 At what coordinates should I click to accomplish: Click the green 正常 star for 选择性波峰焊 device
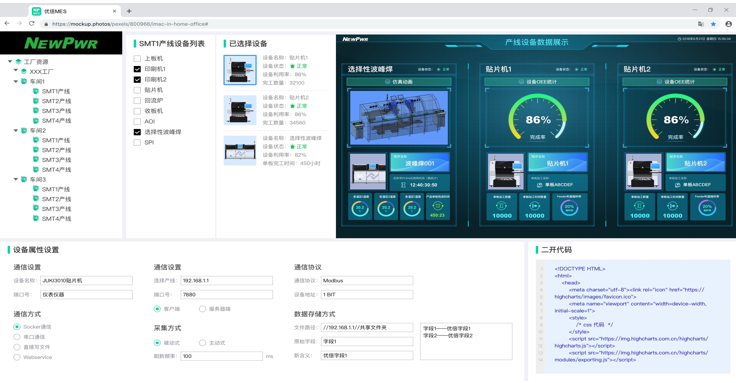point(292,147)
